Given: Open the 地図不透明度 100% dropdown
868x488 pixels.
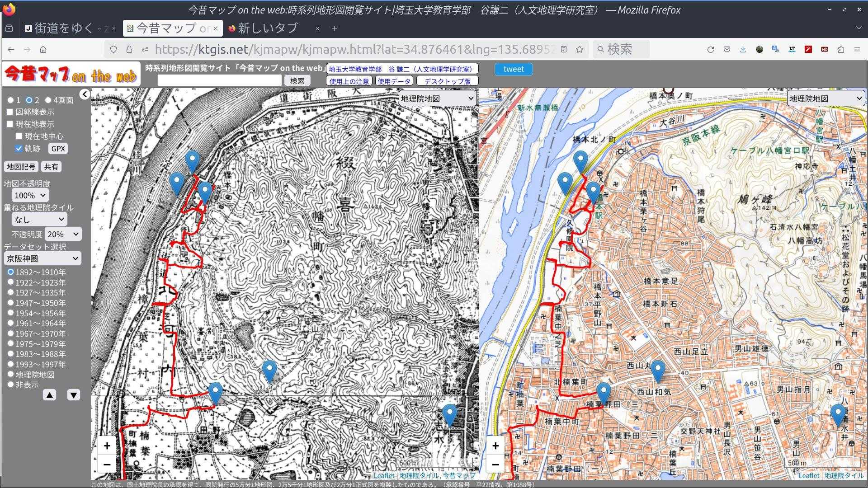Looking at the screenshot, I should click(x=30, y=195).
